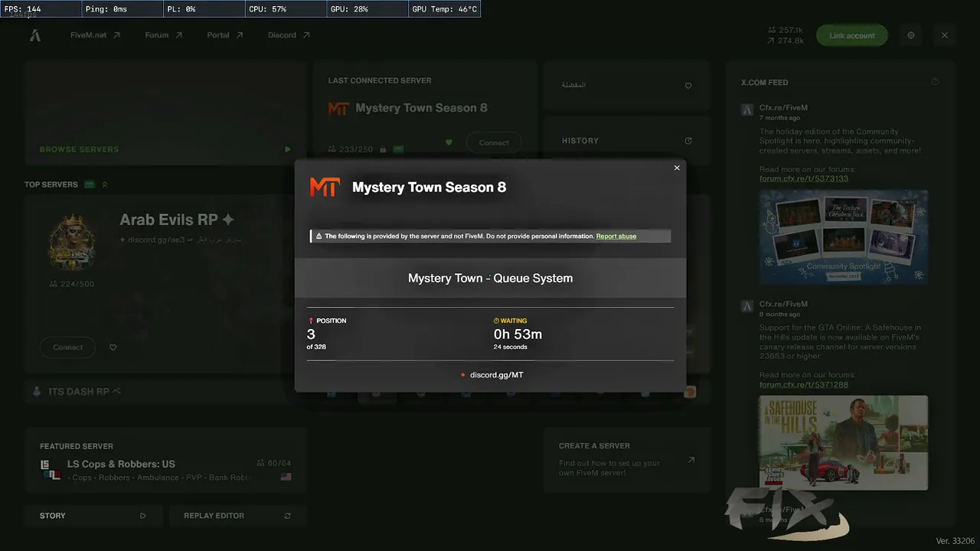980x551 pixels.
Task: Open forum.cfx.re/t/5371288 link
Action: (804, 385)
